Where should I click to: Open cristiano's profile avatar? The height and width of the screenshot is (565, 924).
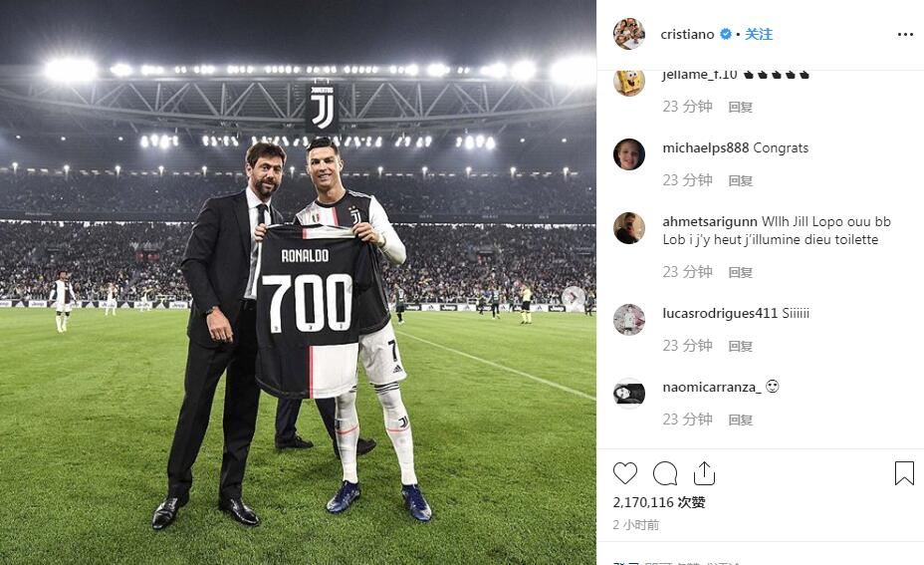(x=628, y=34)
